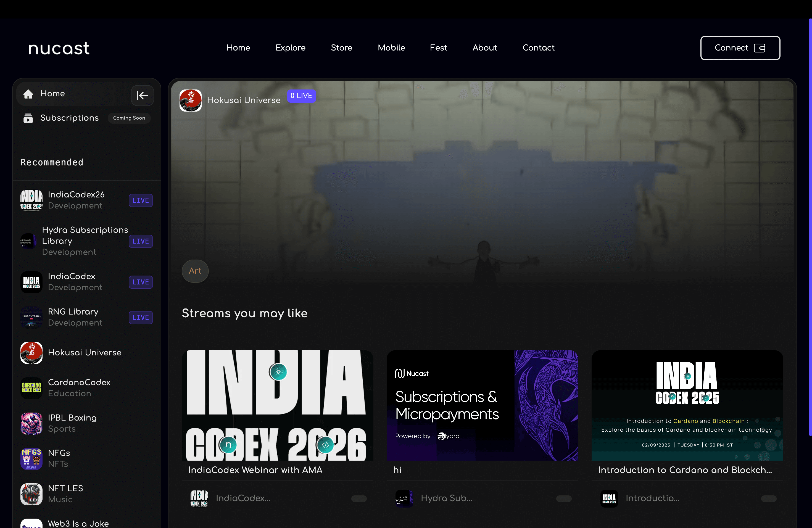Click LIVE badge next to RNG Library
Image resolution: width=812 pixels, height=528 pixels.
click(x=141, y=317)
